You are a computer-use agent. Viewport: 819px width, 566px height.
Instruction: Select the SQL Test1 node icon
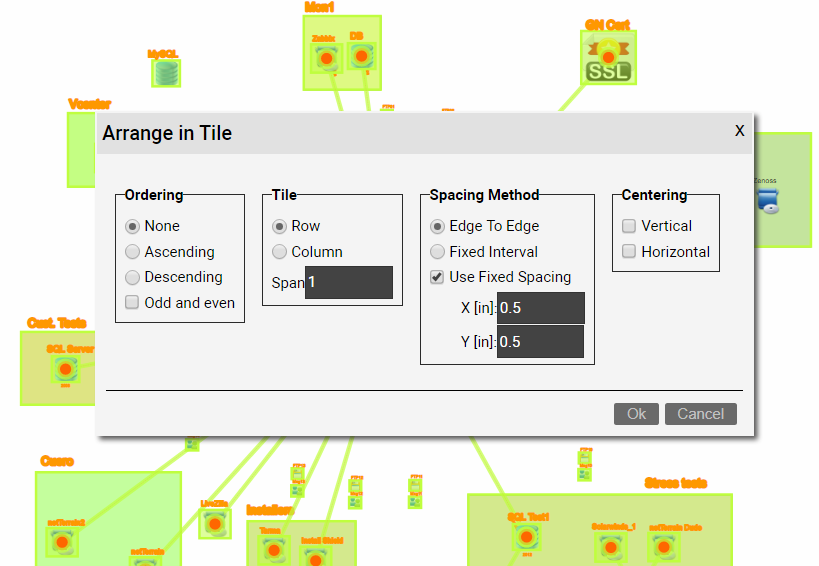(527, 537)
